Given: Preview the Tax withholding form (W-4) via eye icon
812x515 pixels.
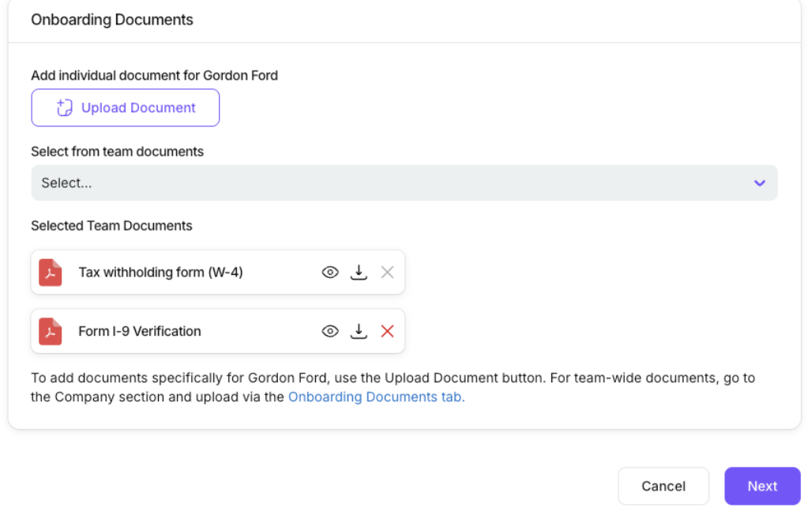Looking at the screenshot, I should click(330, 273).
